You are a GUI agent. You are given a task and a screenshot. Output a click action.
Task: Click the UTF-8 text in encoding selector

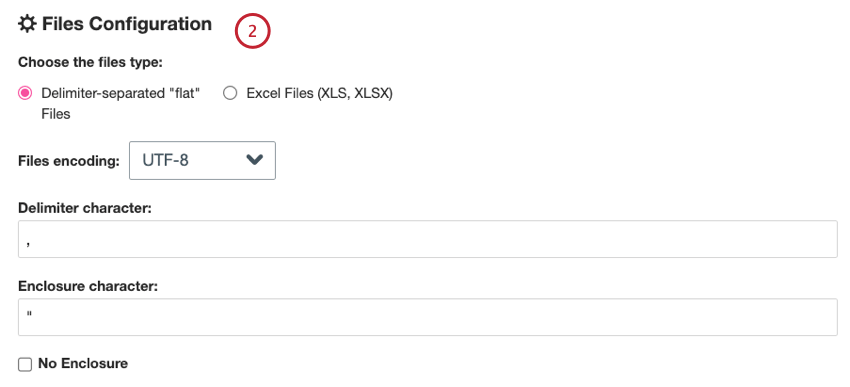[165, 160]
